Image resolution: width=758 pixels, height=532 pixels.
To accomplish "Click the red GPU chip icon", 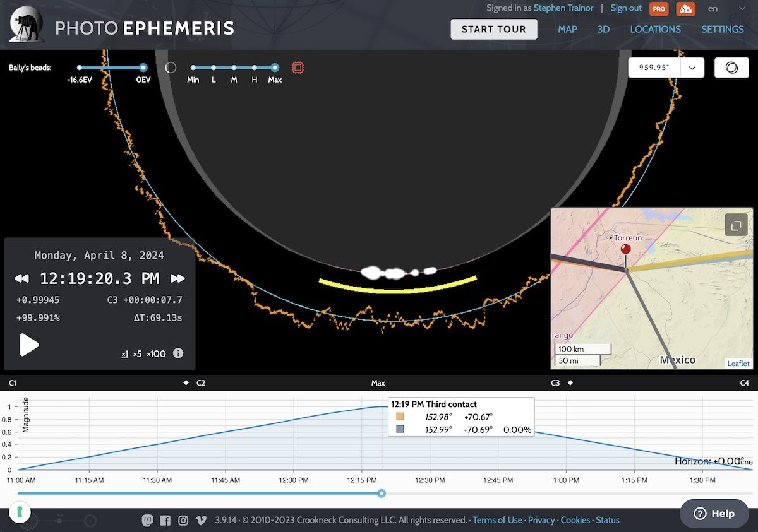I will [298, 68].
